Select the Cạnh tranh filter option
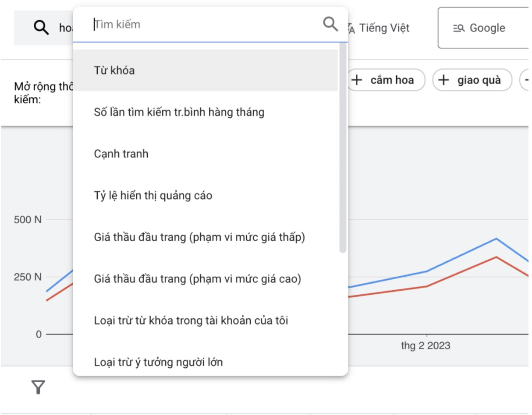 click(x=205, y=154)
